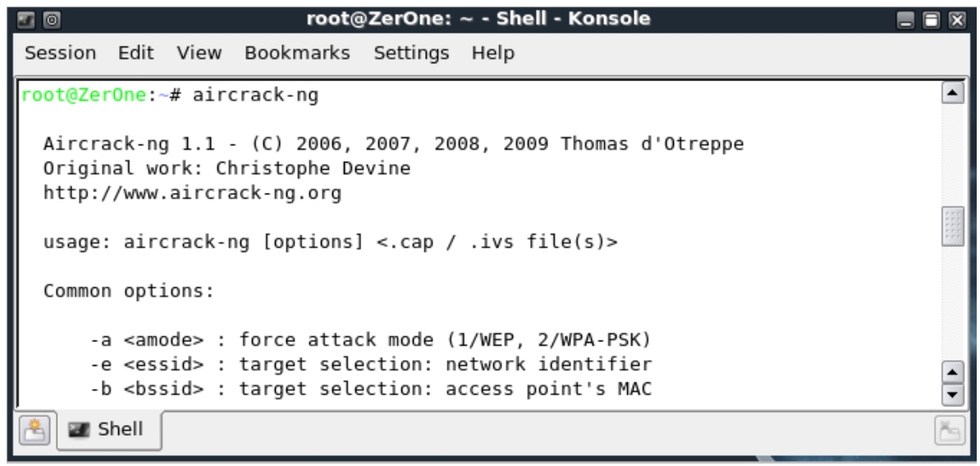This screenshot has height=466, width=980.
Task: Click the close tab icon at bottom right
Action: pyautogui.click(x=950, y=431)
